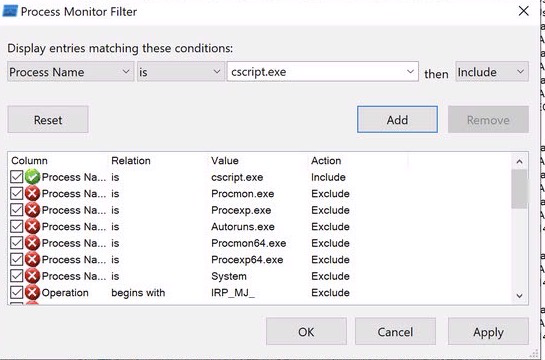Click the Cancel button
Viewport: 545px width, 360px height.
pos(395,332)
